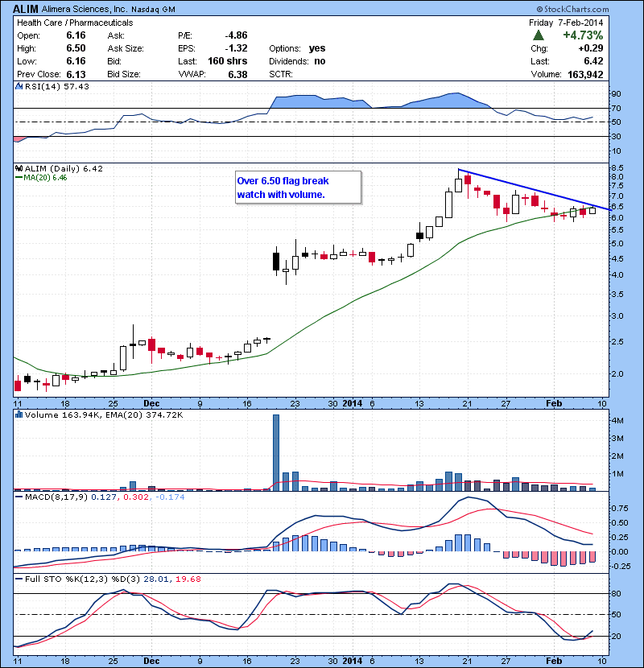
Task: Click the ALIM (Daily) 6.42 chart label
Action: tap(64, 168)
